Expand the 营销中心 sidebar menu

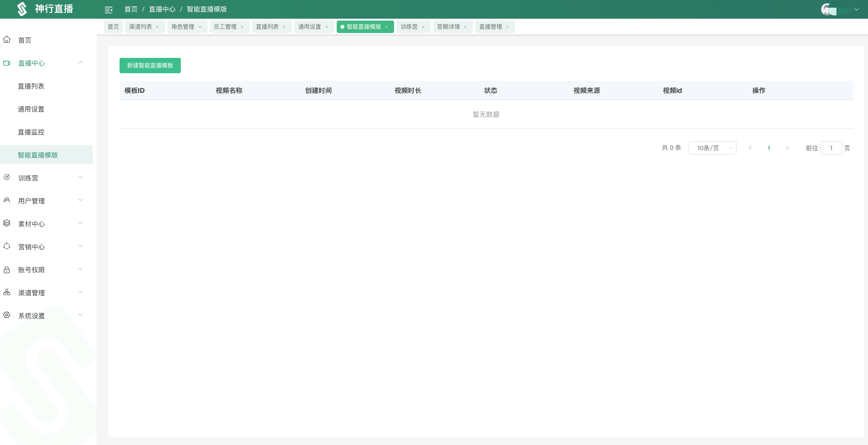coord(80,246)
